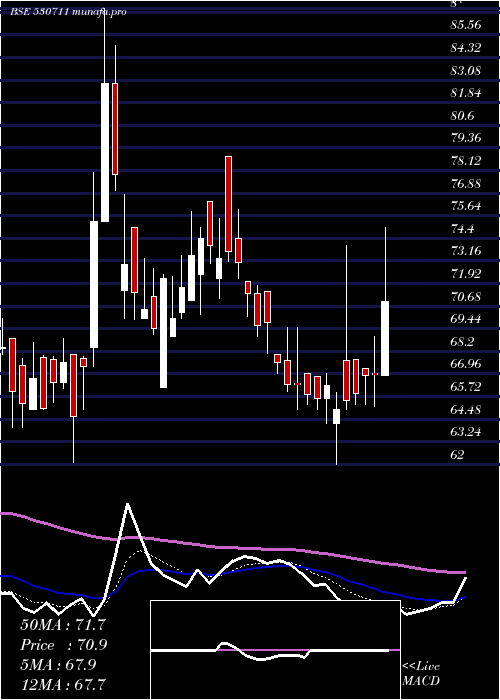Click the Price : 70.9 readout
This screenshot has width=500, height=700.
tap(63, 644)
